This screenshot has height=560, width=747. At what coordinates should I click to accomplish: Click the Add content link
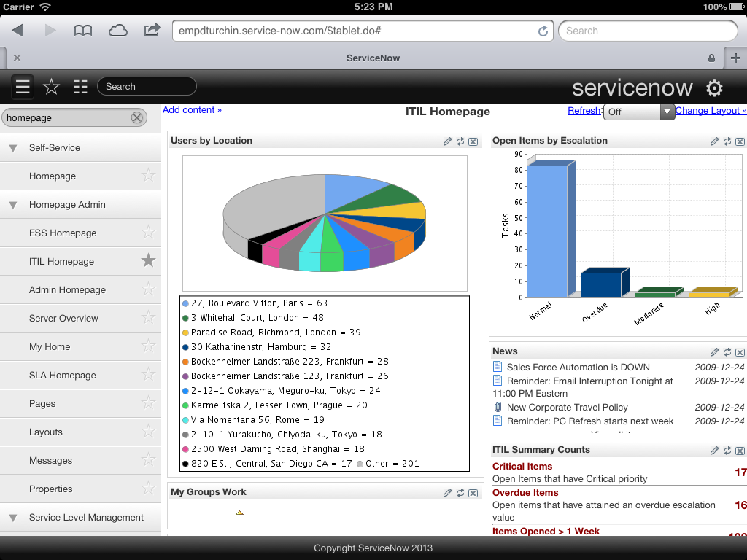(x=192, y=110)
